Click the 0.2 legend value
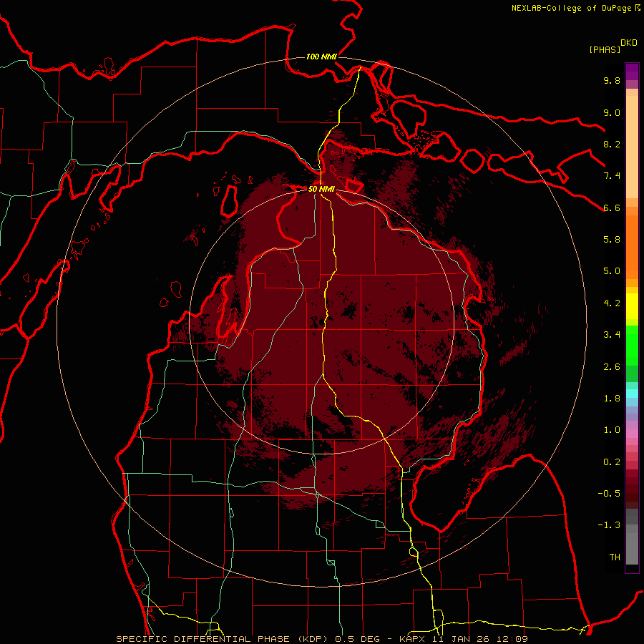Viewport: 644px width, 644px height. coord(612,462)
